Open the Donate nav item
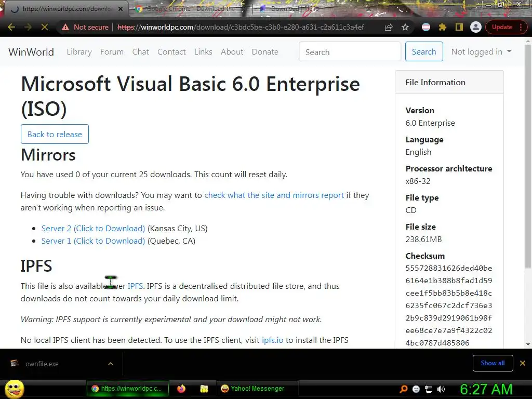The image size is (532, 399). (265, 52)
